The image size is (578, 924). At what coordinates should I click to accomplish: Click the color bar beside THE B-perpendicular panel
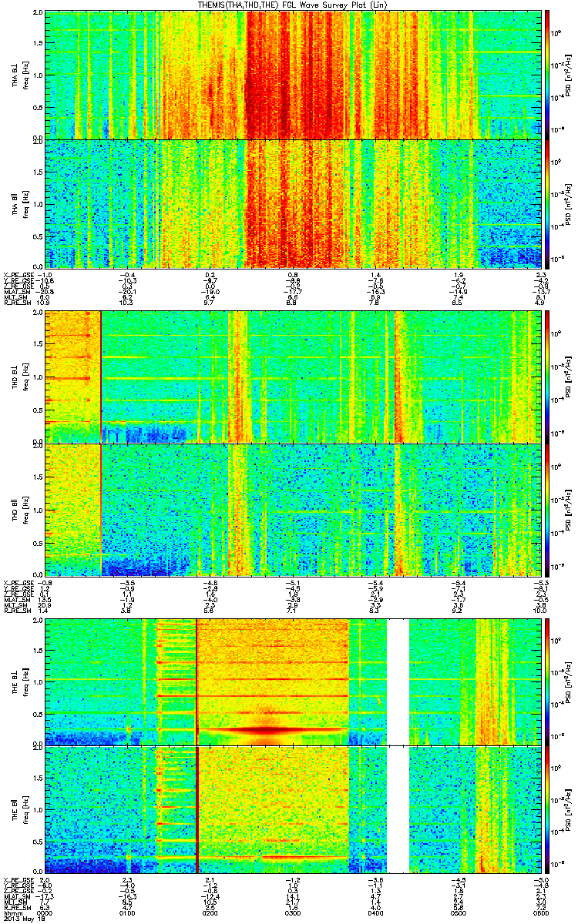pos(547,681)
